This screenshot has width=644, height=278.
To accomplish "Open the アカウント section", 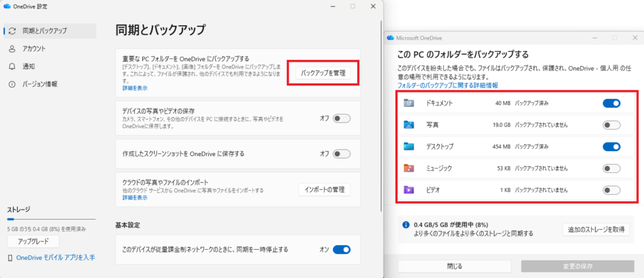I will click(x=50, y=48).
